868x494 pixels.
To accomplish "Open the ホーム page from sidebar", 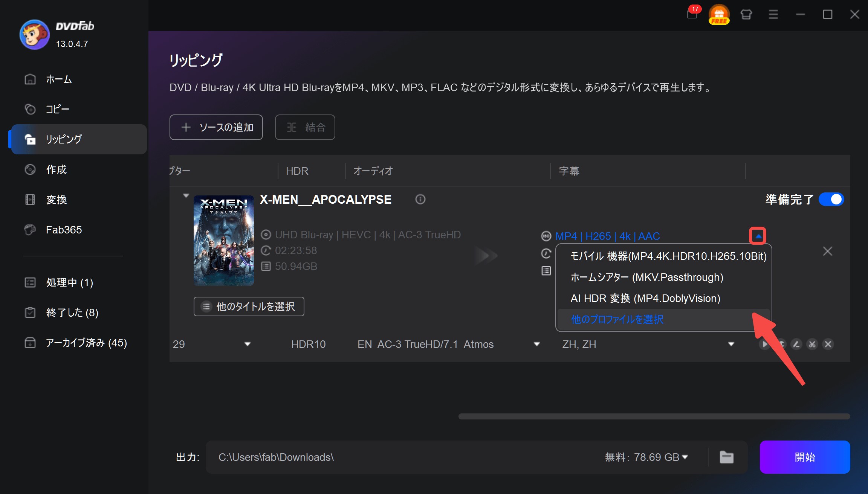I will (x=78, y=79).
